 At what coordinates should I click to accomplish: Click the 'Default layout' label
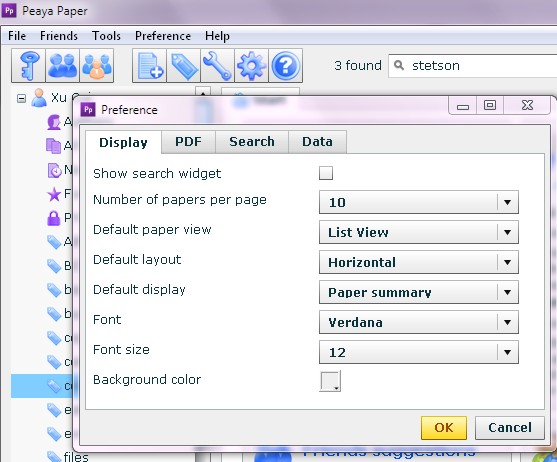coord(137,260)
